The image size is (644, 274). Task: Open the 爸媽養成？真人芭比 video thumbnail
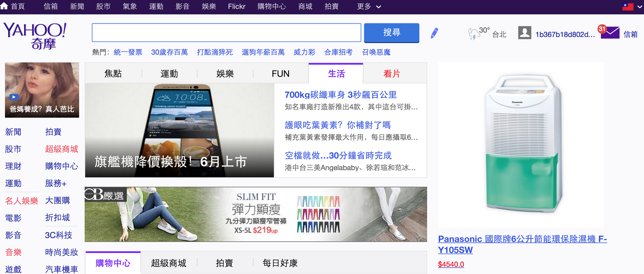pos(42,90)
